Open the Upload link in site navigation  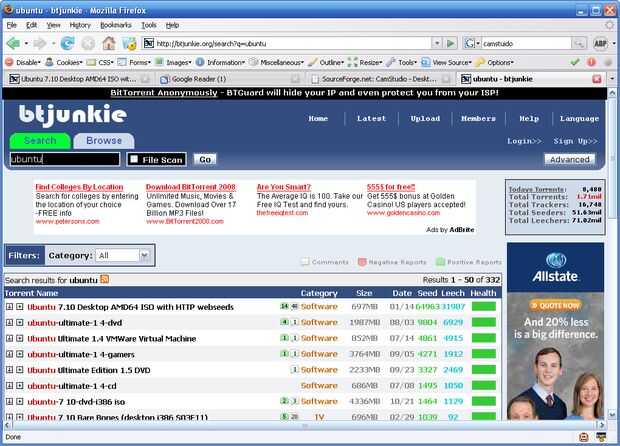coord(425,118)
